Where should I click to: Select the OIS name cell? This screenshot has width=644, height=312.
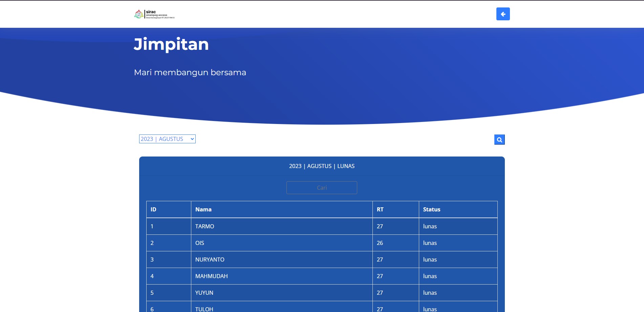[200, 243]
